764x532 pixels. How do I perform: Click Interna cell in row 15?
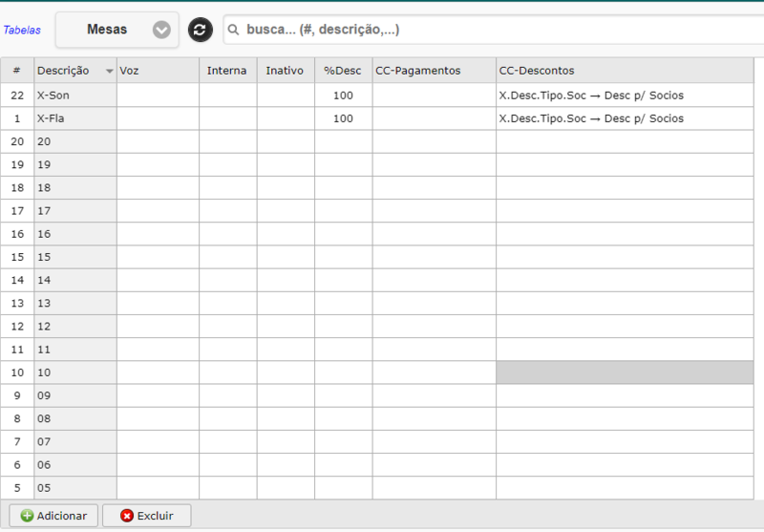[x=228, y=257]
